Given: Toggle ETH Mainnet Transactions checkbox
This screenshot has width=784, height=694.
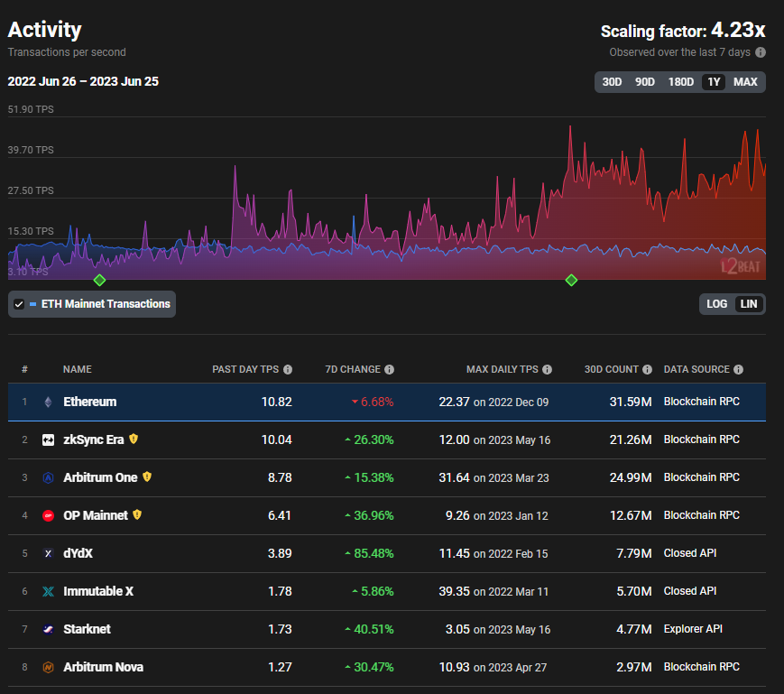Looking at the screenshot, I should (x=19, y=304).
